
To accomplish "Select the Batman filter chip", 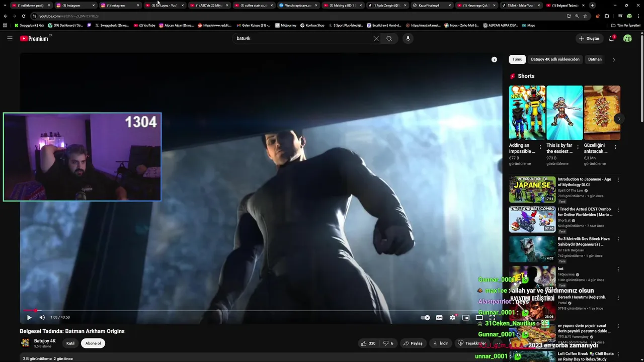I will 595,59.
